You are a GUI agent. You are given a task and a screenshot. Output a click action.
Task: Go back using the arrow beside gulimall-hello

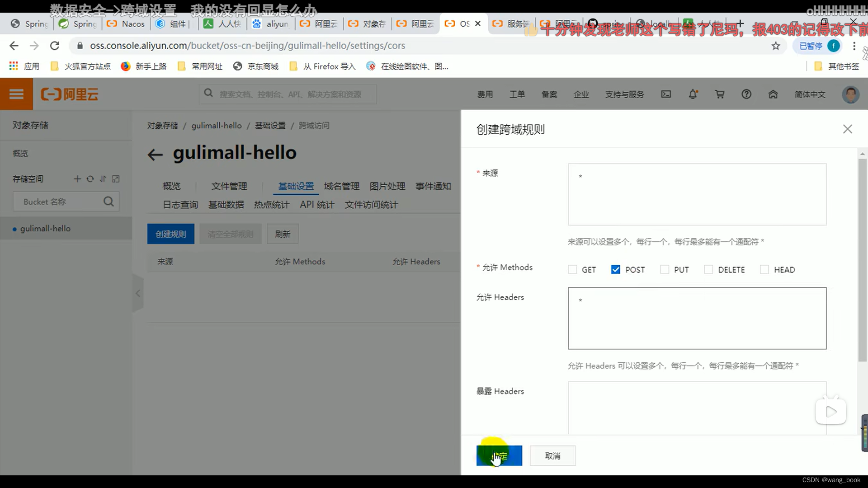pos(155,155)
